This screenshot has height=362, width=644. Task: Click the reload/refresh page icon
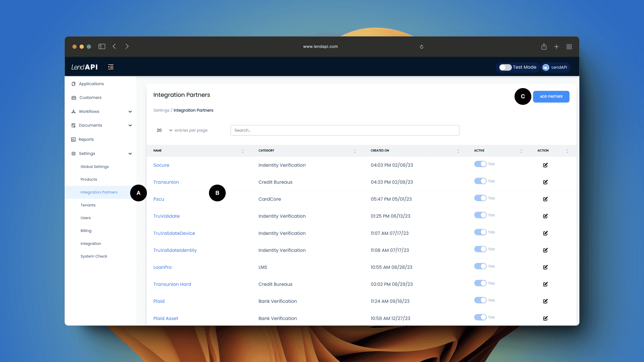pos(422,46)
